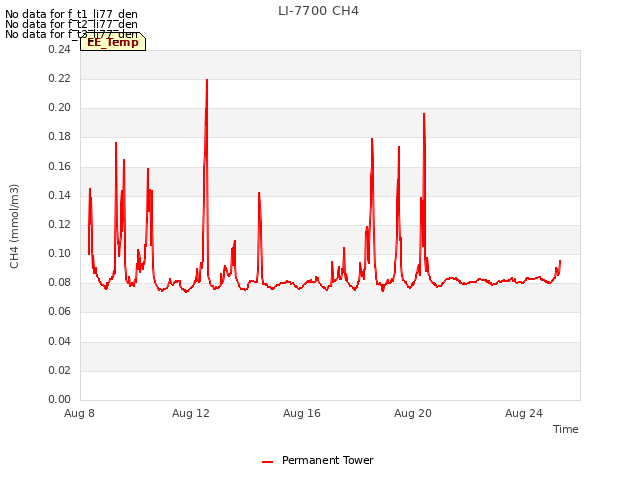Click the Aug 20 x-axis label
The width and height of the screenshot is (640, 480).
(413, 413)
